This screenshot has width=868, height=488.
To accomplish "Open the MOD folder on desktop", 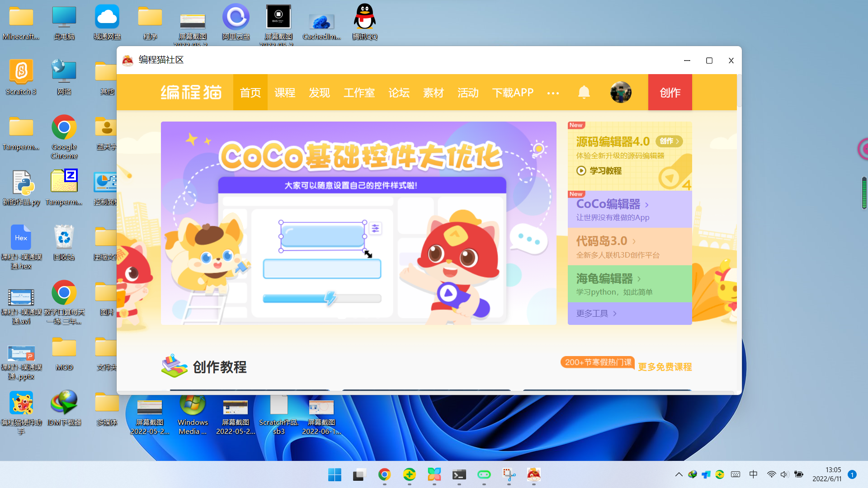I will coord(64,353).
